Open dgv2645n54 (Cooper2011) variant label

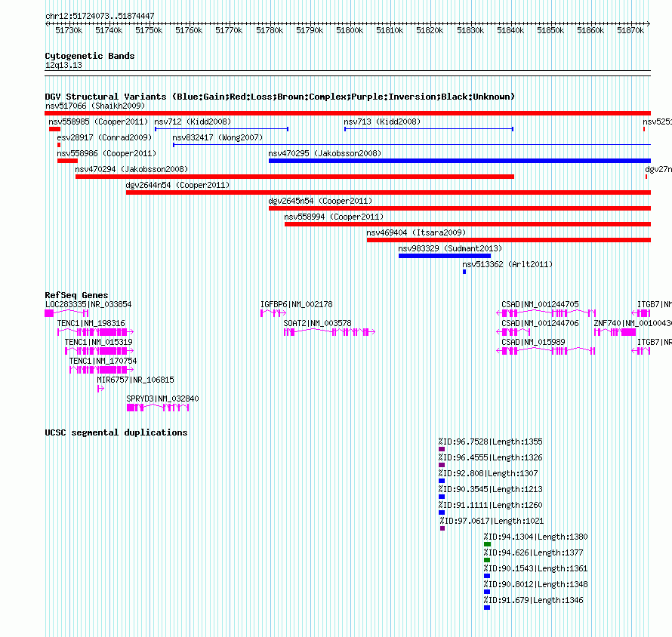click(320, 201)
